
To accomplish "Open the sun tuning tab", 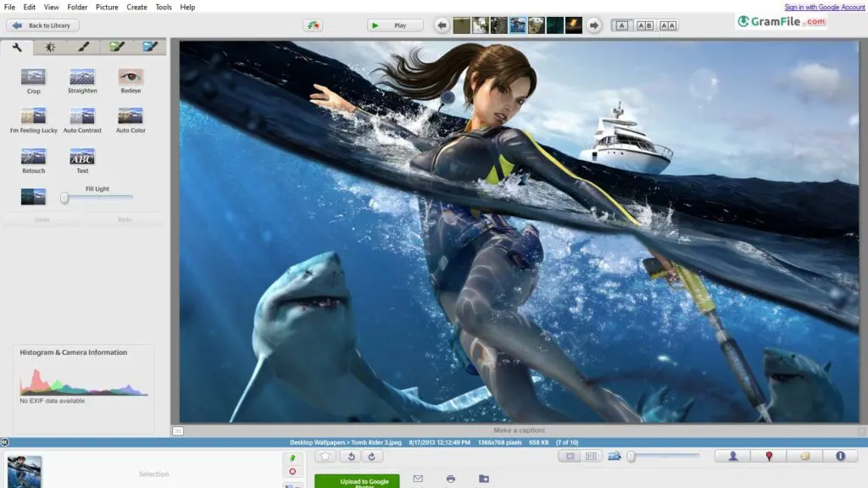I will [x=50, y=47].
